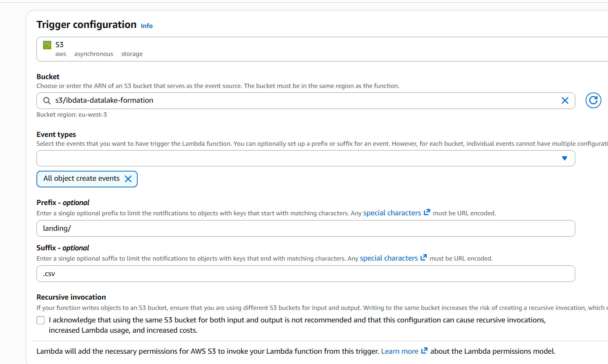Click the Bucket region: eu-west-3 text
Image resolution: width=608 pixels, height=364 pixels.
[x=72, y=114]
